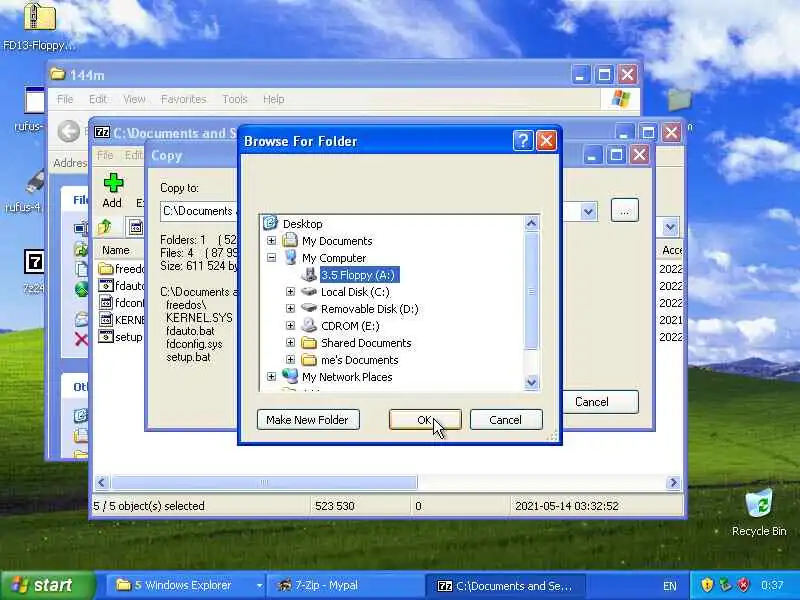Click the red shield tray icon
The width and height of the screenshot is (800, 600).
[x=743, y=585]
